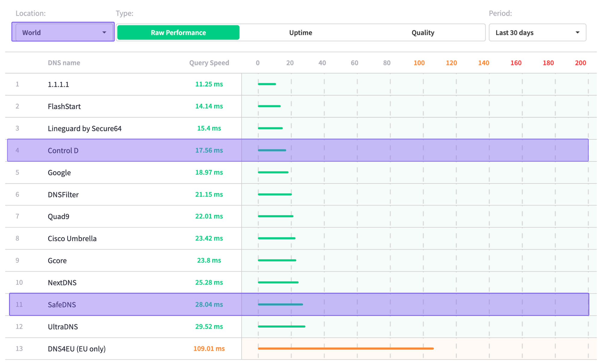
Task: Click the 109.01 ms query speed value
Action: pos(209,349)
